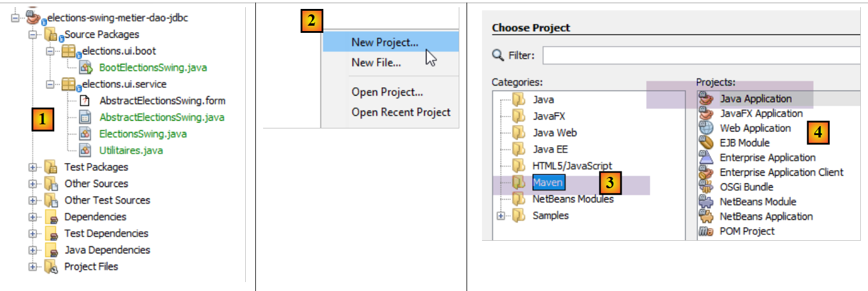Click the New File... menu item

pyautogui.click(x=376, y=63)
